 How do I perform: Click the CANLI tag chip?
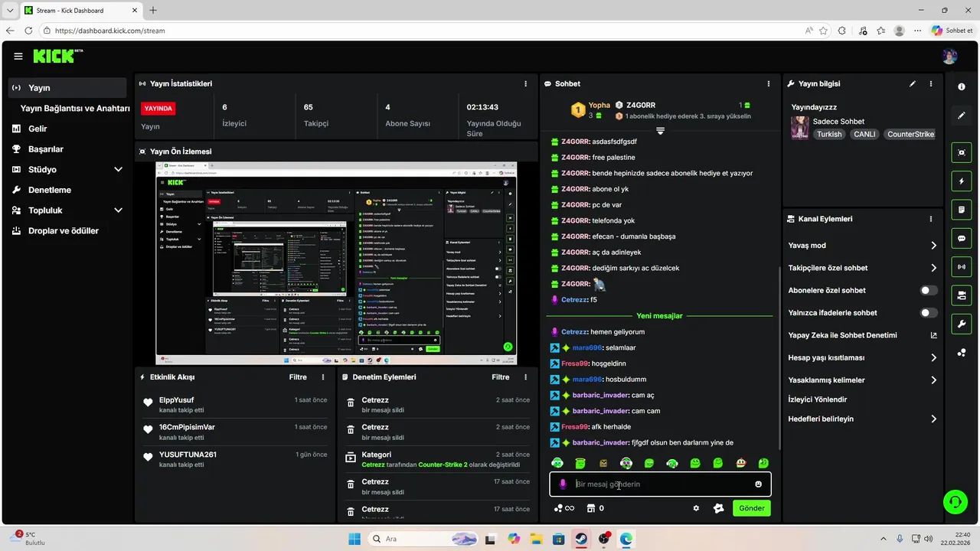point(864,134)
